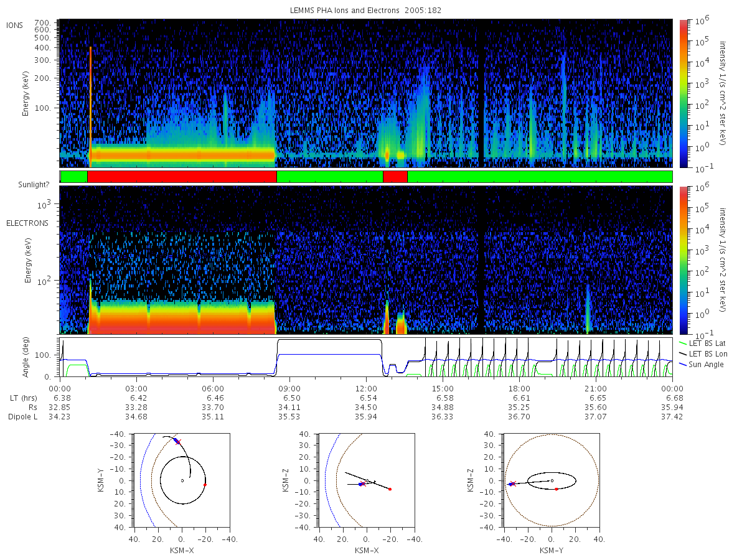The height and width of the screenshot is (560, 747).
Task: Click the orange spike in the IONS spectrogram
Action: coord(91,107)
